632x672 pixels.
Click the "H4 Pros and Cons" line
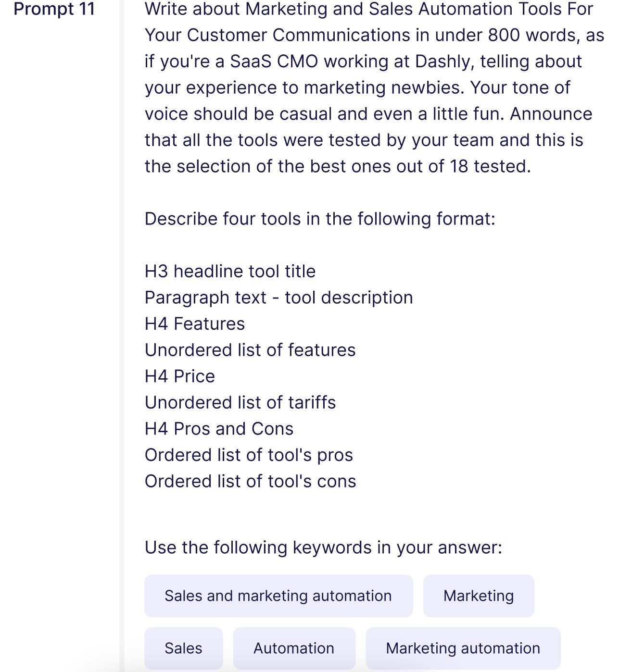click(219, 429)
